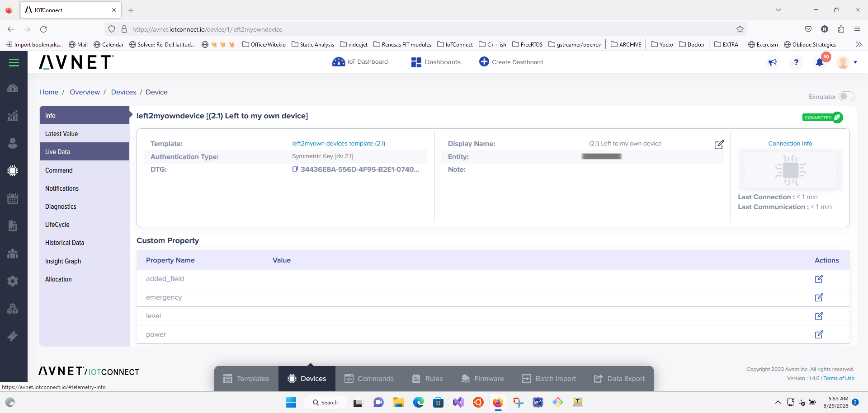Open Windows Start menu
868x413 pixels.
tap(291, 402)
